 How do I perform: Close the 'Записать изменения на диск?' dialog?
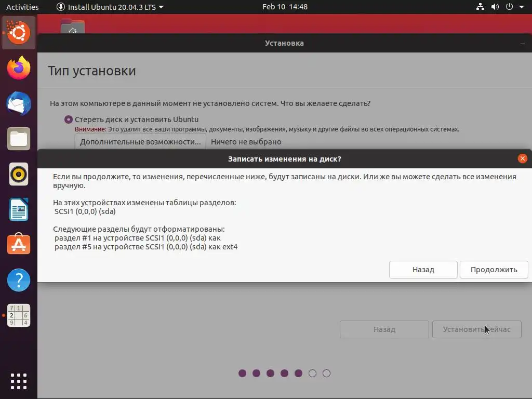pos(523,158)
